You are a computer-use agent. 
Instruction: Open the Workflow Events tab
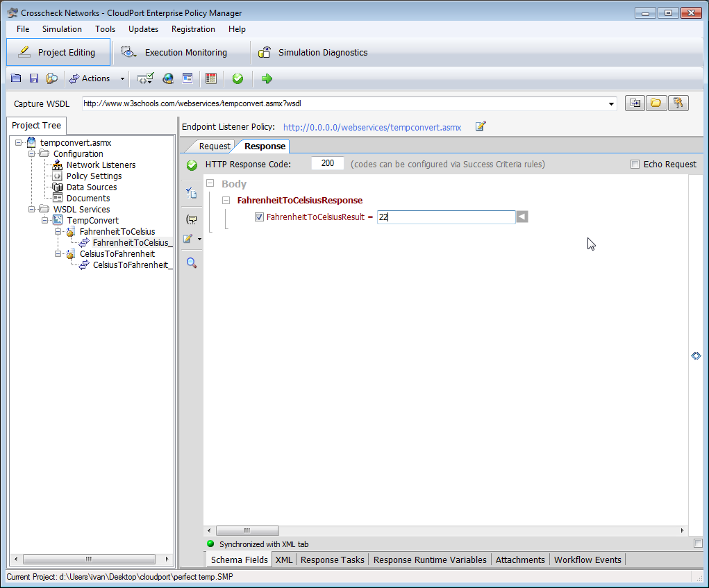coord(587,560)
